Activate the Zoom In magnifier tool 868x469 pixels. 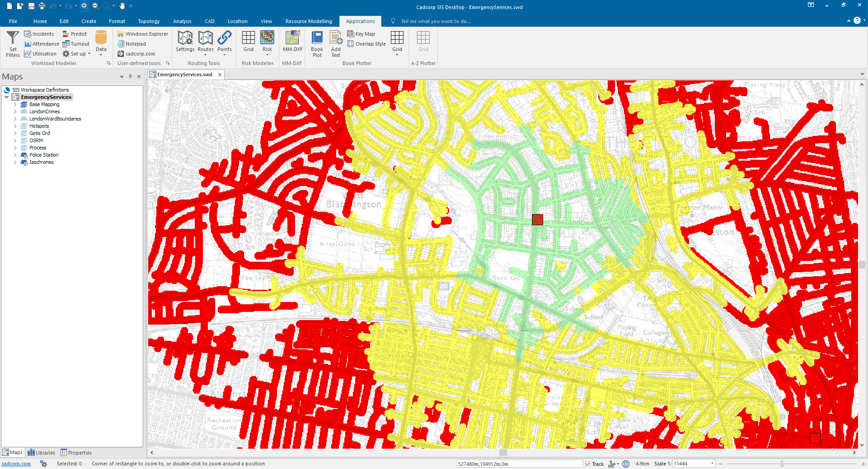[84, 6]
